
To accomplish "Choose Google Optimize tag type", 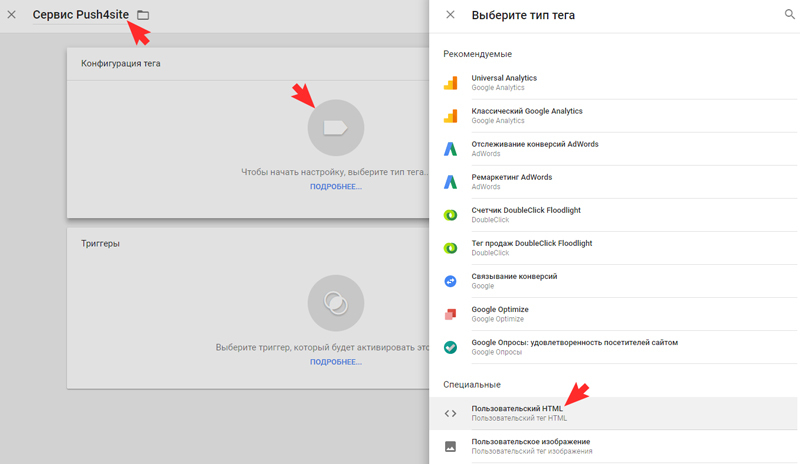I will click(x=614, y=314).
